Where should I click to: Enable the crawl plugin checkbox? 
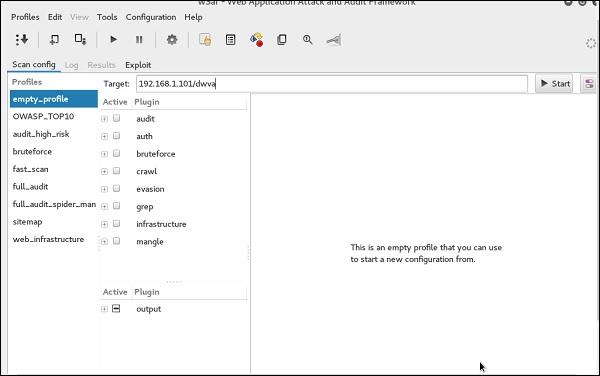116,171
